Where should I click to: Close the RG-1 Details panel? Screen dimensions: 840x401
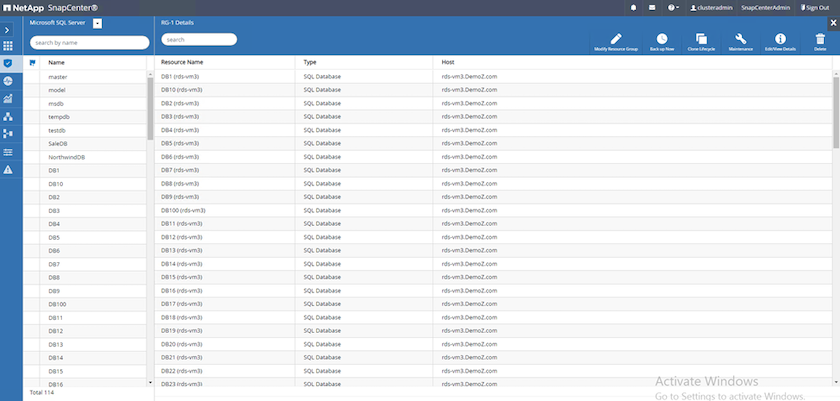(x=833, y=22)
